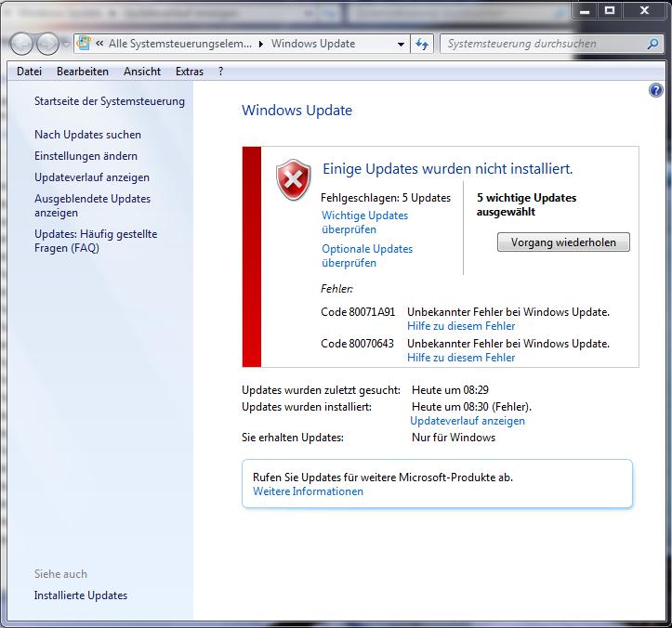This screenshot has height=628, width=672.
Task: Open Optionale Updates überprüfen link
Action: (367, 255)
